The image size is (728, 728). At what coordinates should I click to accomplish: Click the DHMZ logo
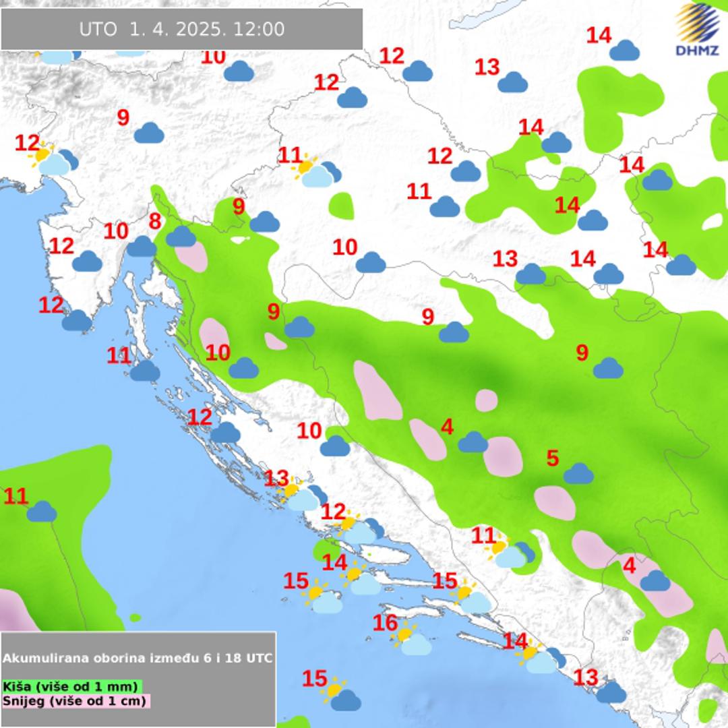click(698, 30)
